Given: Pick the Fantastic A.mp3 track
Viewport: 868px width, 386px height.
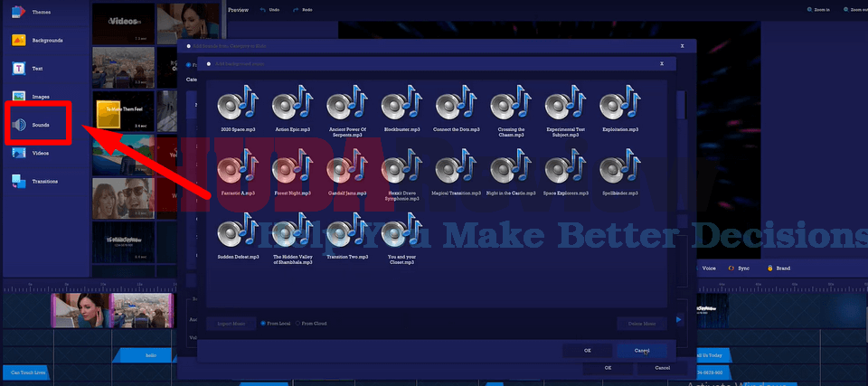Looking at the screenshot, I should (x=238, y=171).
